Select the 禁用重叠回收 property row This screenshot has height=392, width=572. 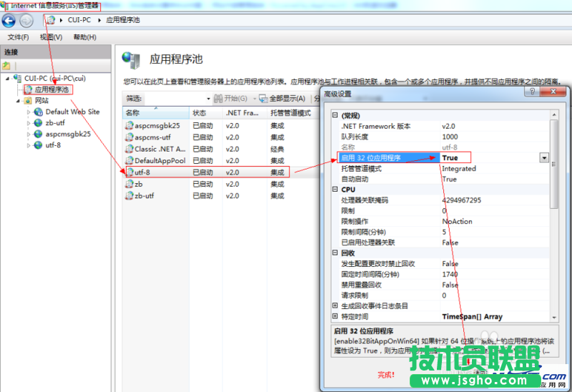(x=444, y=285)
